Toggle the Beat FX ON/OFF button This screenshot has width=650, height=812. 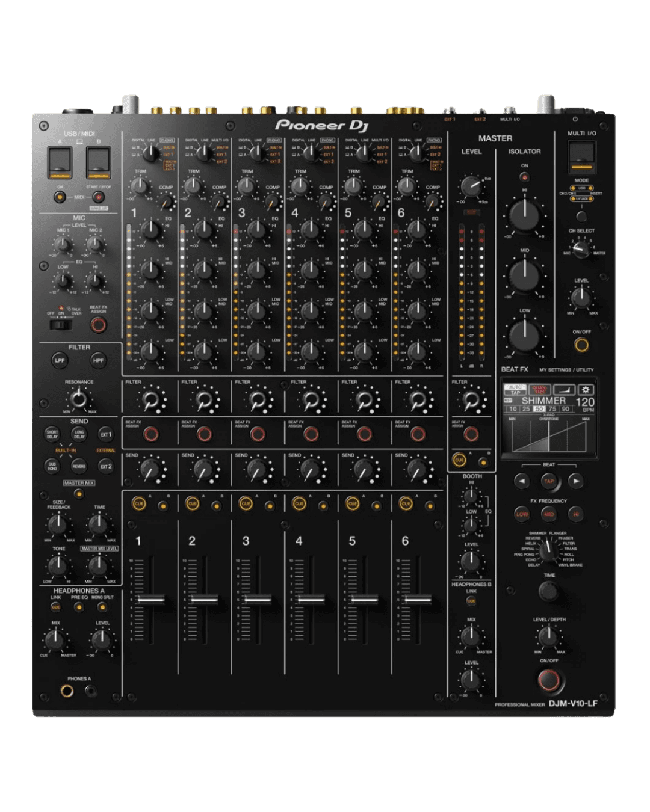point(548,680)
